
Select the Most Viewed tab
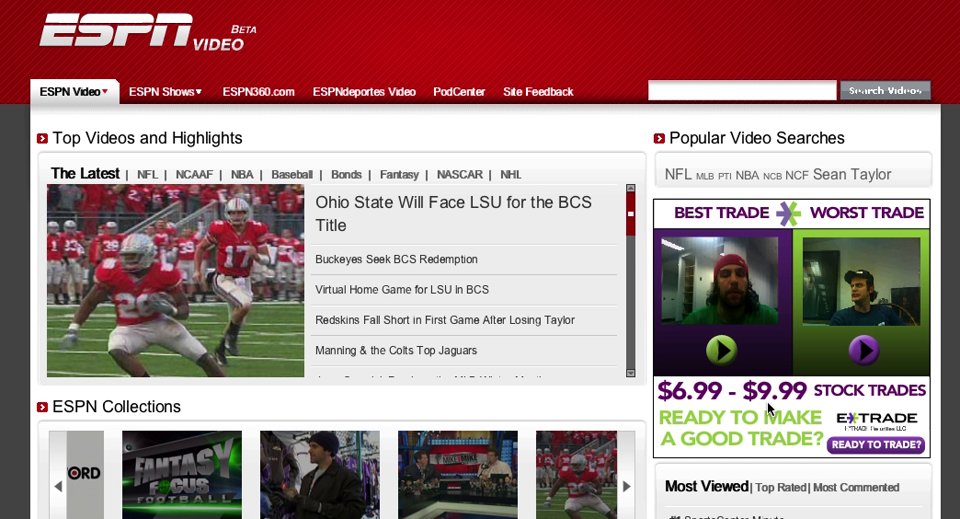tap(707, 487)
